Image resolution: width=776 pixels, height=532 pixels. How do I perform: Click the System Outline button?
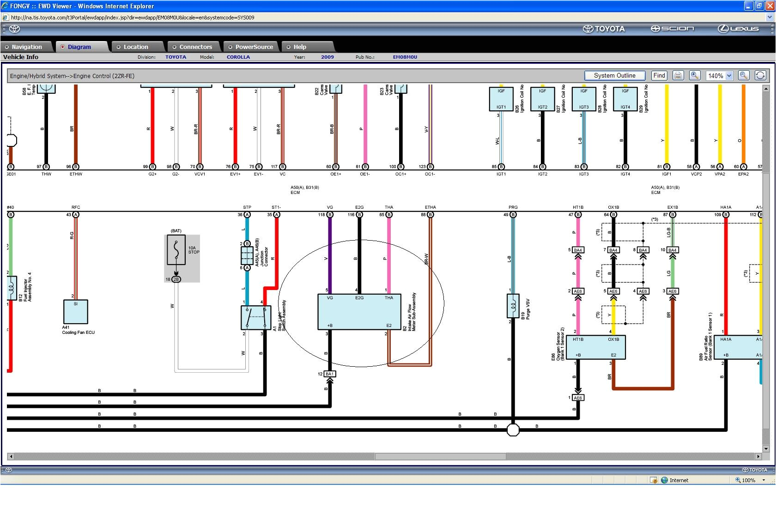[x=615, y=75]
